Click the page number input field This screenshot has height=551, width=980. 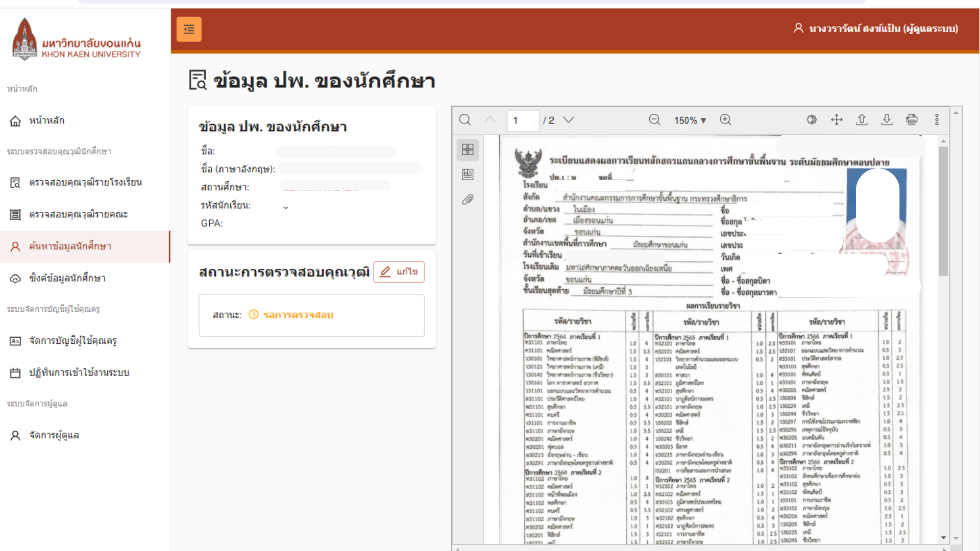(x=523, y=120)
